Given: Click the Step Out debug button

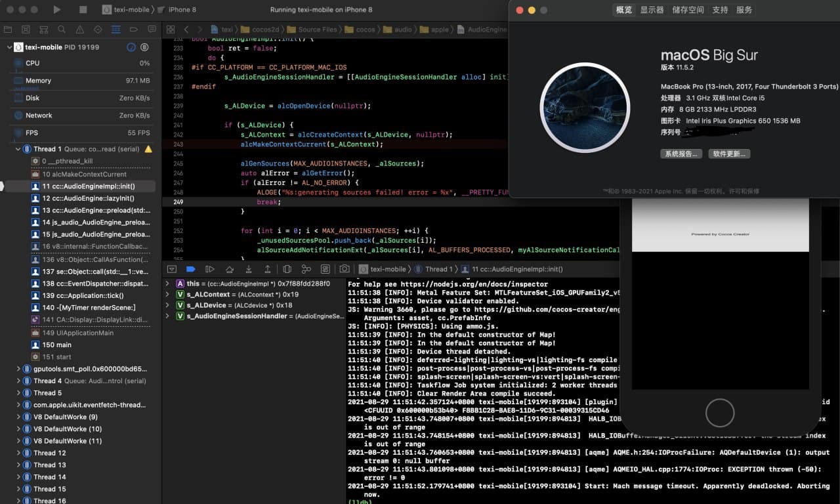Looking at the screenshot, I should pyautogui.click(x=268, y=269).
